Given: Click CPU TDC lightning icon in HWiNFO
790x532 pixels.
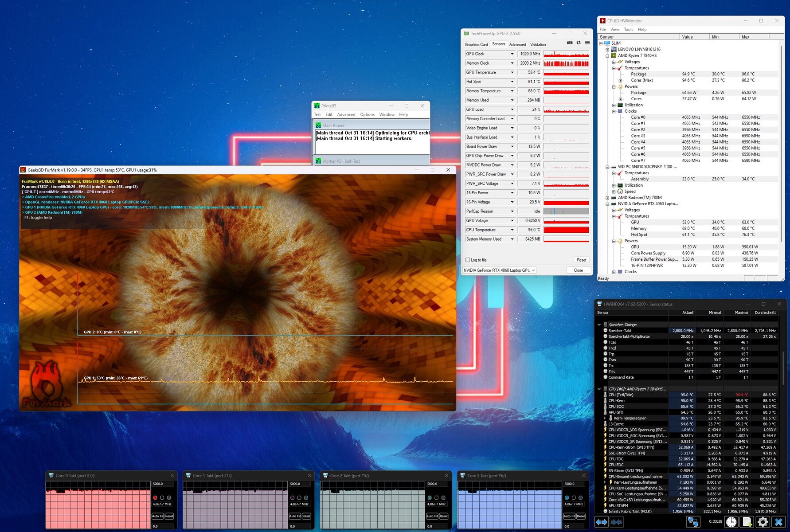Looking at the screenshot, I should tap(605, 459).
